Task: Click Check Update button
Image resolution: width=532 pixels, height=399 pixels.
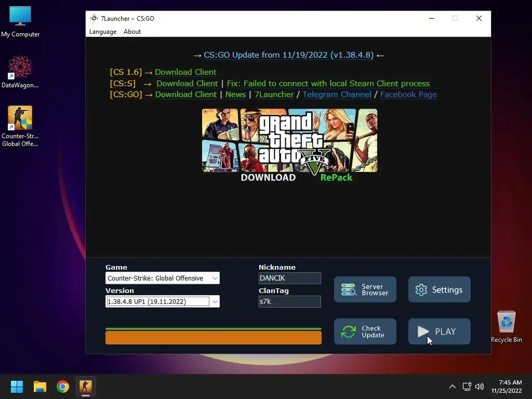Action: point(365,331)
